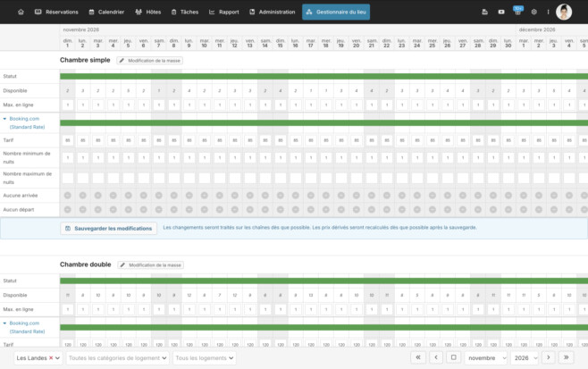Click the date header dim. 15

(x=280, y=43)
